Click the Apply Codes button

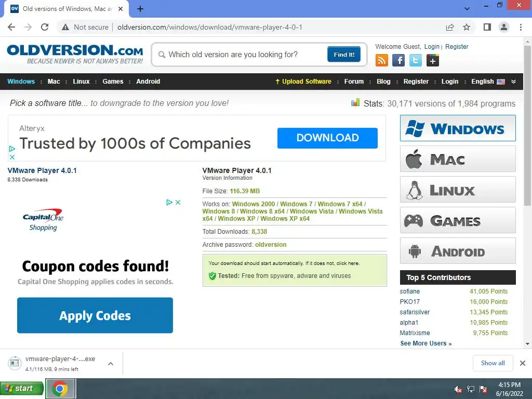click(x=95, y=315)
